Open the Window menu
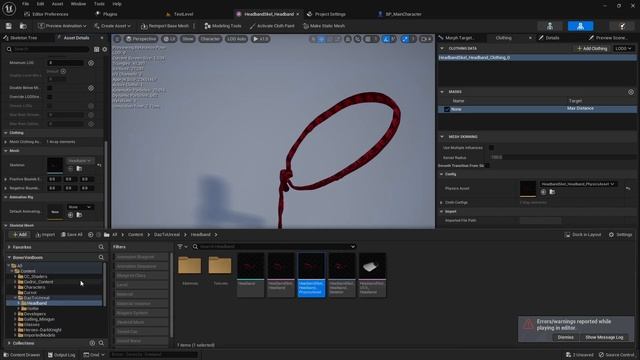The width and height of the screenshot is (640, 360). coord(78,4)
